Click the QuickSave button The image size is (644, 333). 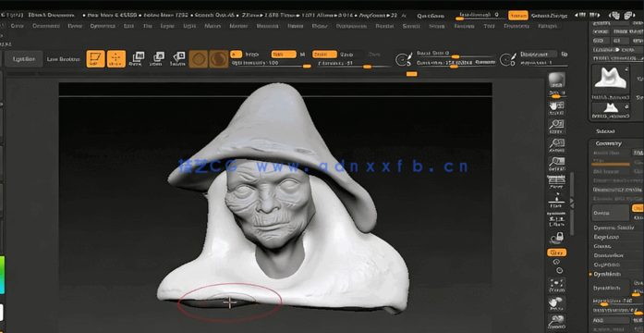[x=431, y=16]
